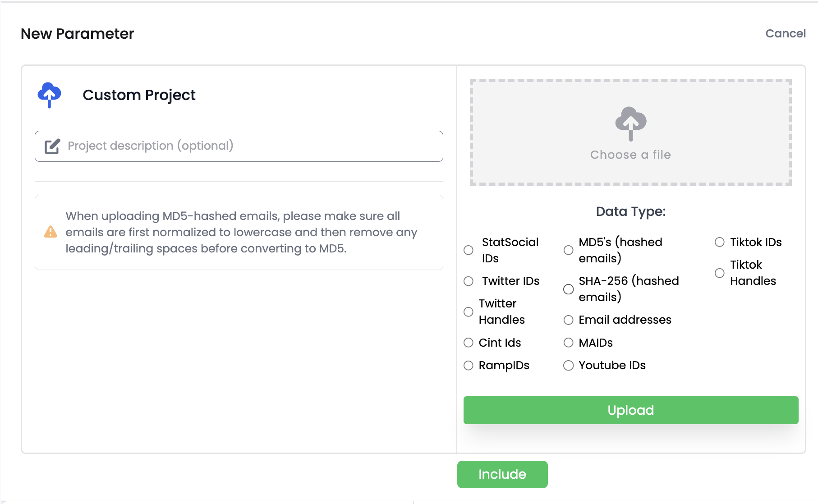Choose SHA-256 (hashed emails) data type
The width and height of the screenshot is (818, 504).
click(569, 289)
